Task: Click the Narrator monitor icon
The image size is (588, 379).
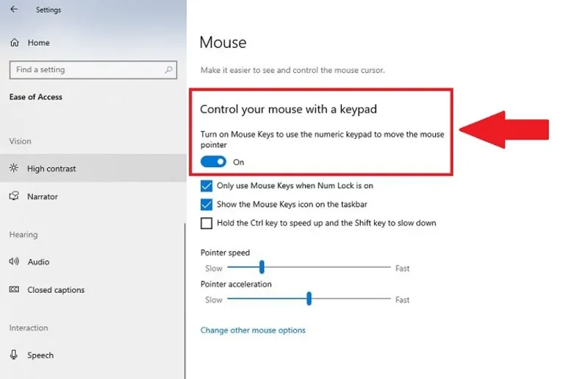Action: coord(14,196)
